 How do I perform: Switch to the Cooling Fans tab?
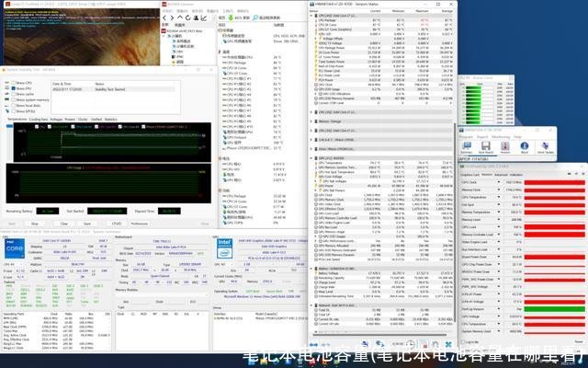pyautogui.click(x=39, y=119)
